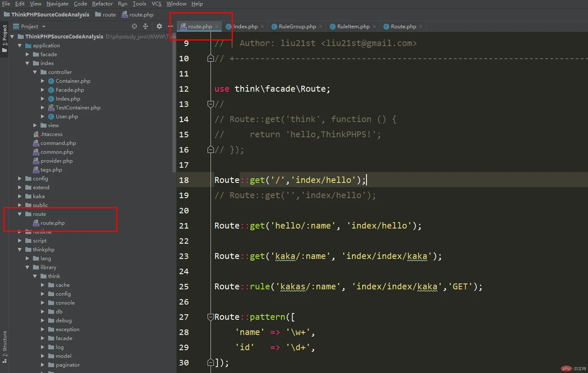Click the collapse all icon in Project panel
The width and height of the screenshot is (588, 373).
(145, 26)
